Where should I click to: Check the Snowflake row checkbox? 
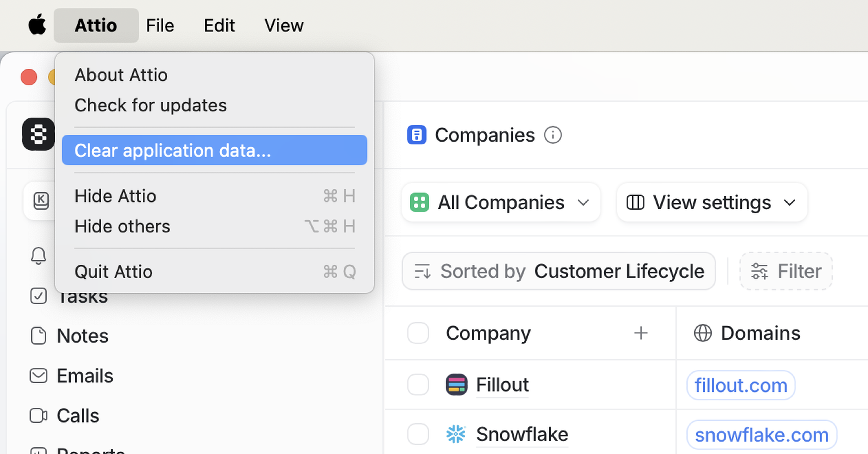pyautogui.click(x=418, y=434)
